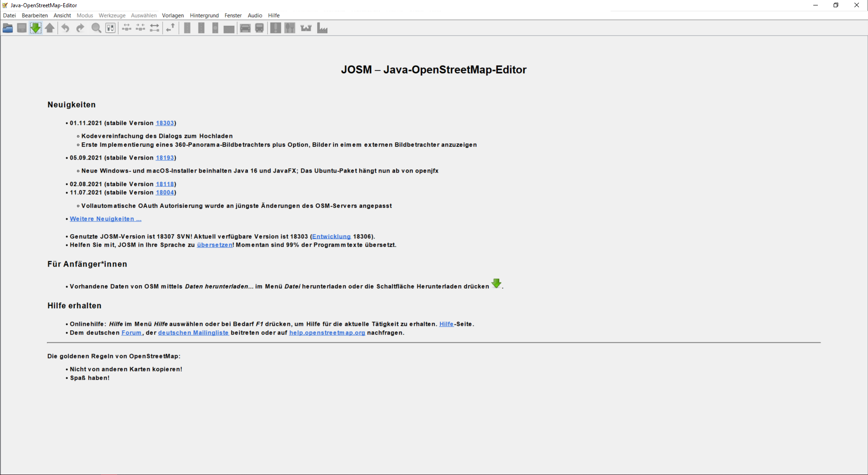Open the Hilfe menu

click(274, 15)
